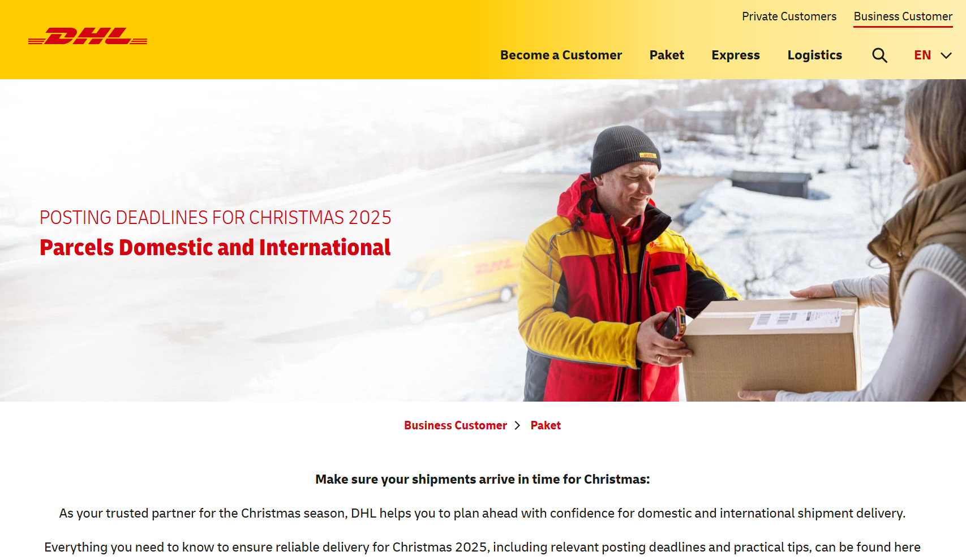Open the Logistics navigation menu
Screen dimensions: 966x560
point(814,55)
